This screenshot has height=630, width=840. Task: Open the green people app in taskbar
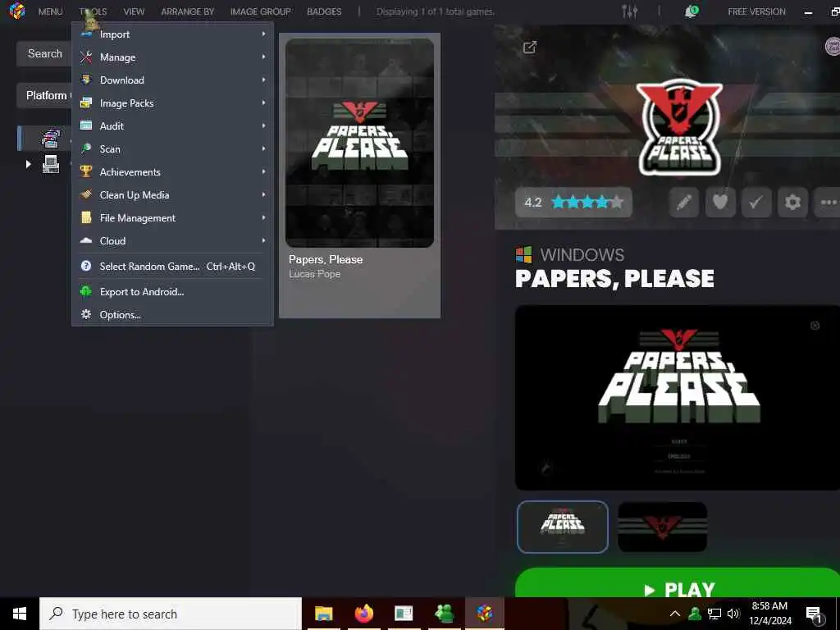(444, 614)
